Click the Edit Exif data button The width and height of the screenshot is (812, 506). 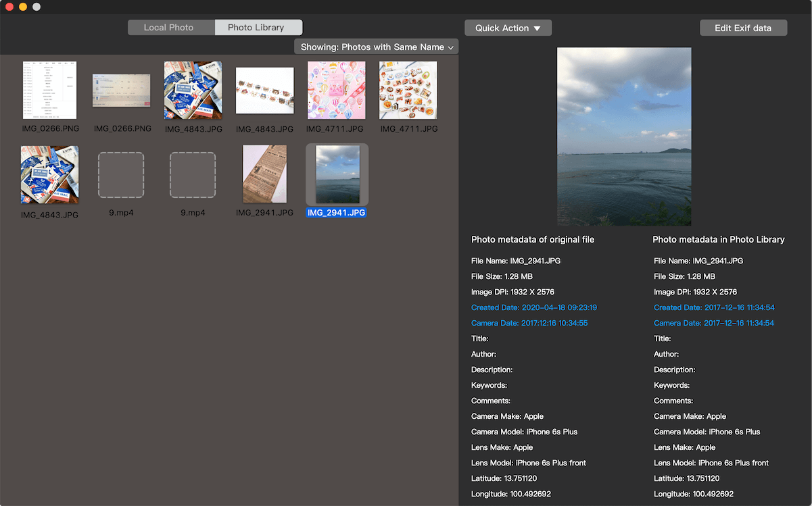click(744, 28)
